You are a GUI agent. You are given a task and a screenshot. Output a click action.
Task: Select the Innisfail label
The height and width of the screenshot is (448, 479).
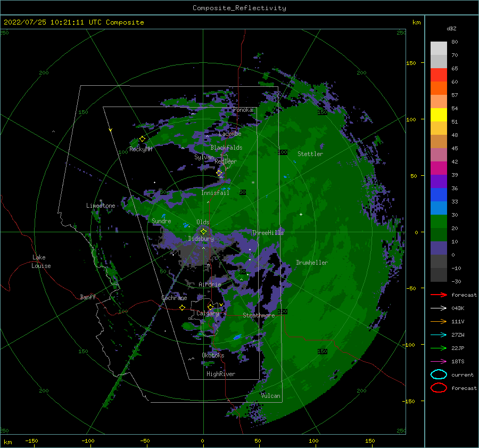coord(215,193)
